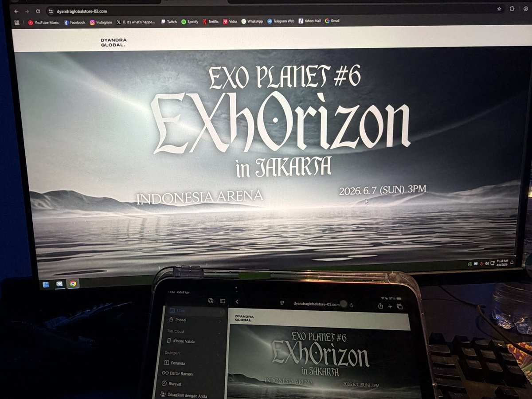Bookmark this page with the star icon

point(499,9)
